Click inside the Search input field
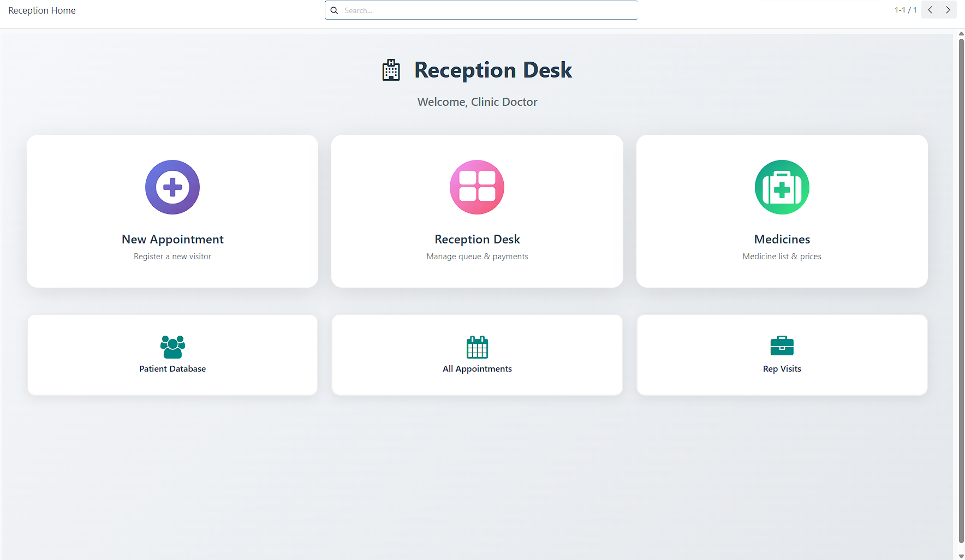Screen dimensions: 965x560 pyautogui.click(x=480, y=10)
